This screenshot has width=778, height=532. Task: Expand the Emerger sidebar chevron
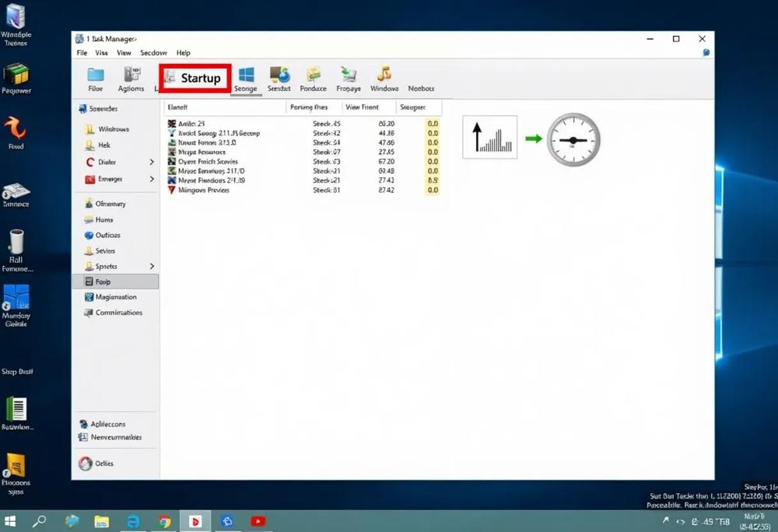[152, 179]
